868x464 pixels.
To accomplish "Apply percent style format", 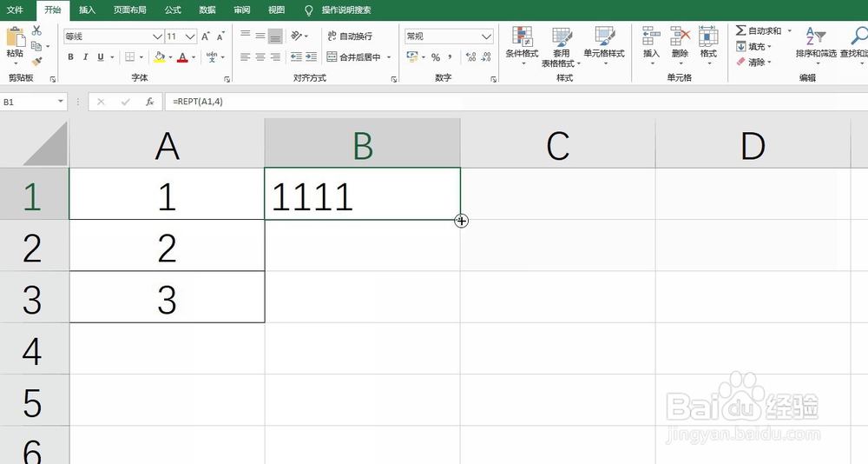I will click(x=436, y=57).
